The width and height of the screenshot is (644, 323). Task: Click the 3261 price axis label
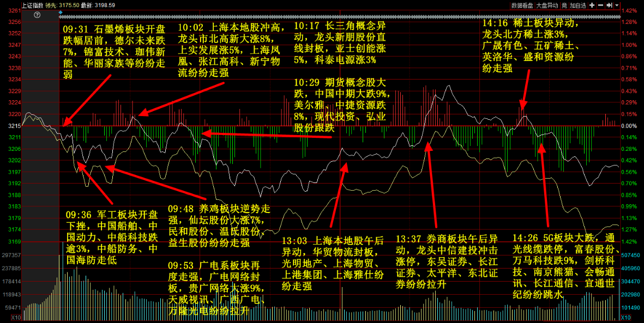[x=15, y=11]
